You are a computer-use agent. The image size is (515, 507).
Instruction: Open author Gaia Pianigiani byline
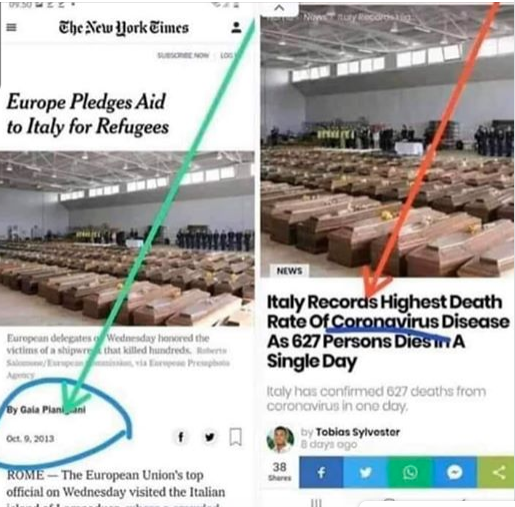pos(46,409)
